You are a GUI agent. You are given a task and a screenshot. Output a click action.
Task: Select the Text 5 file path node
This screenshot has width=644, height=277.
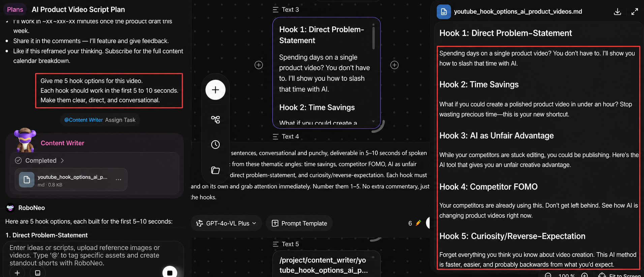[x=326, y=264]
